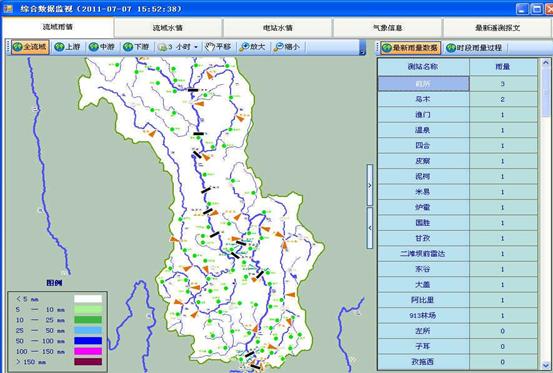Open the 3 小时 time period dropdown
The height and width of the screenshot is (373, 553).
point(178,47)
